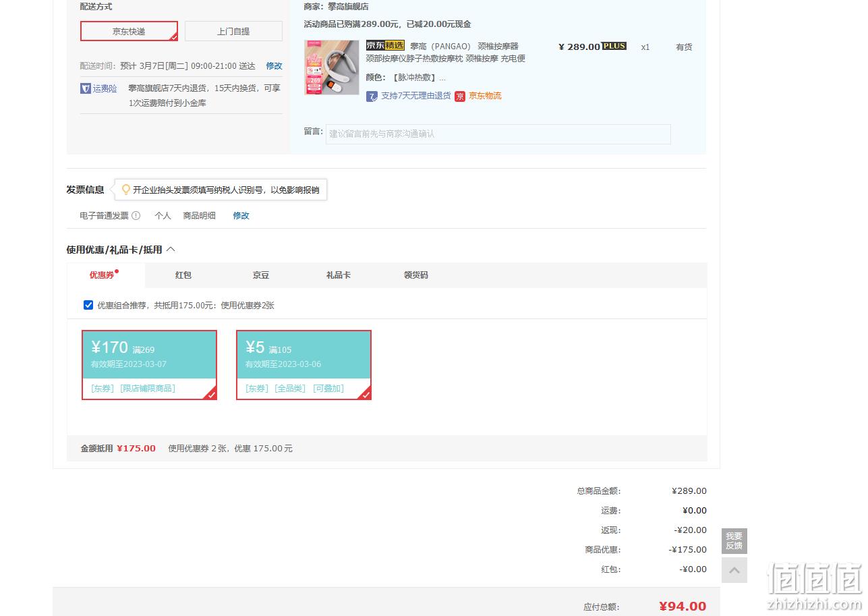Click 总商品金额 ¥289.00 value
The width and height of the screenshot is (868, 616).
[x=689, y=491]
